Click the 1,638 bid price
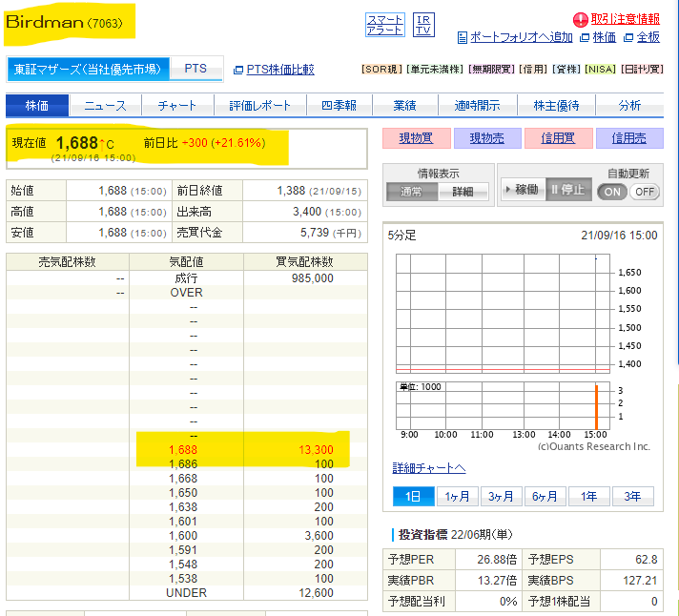Screen dimensions: 679x616 (183, 507)
